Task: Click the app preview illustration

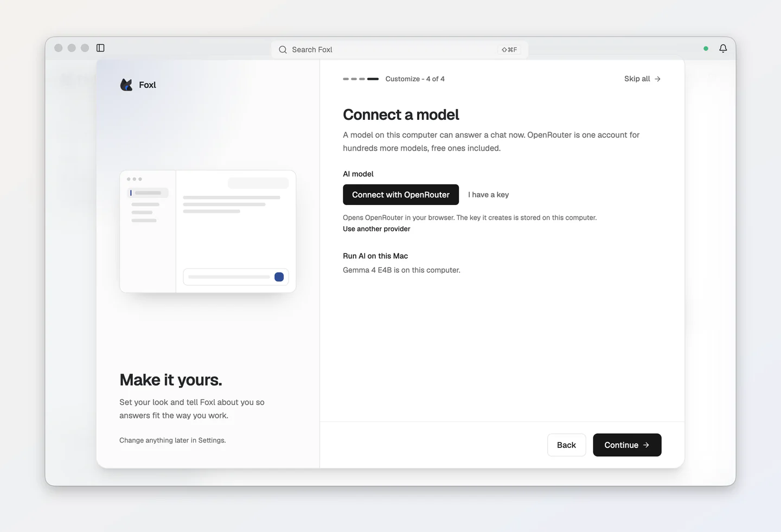Action: pos(208,232)
